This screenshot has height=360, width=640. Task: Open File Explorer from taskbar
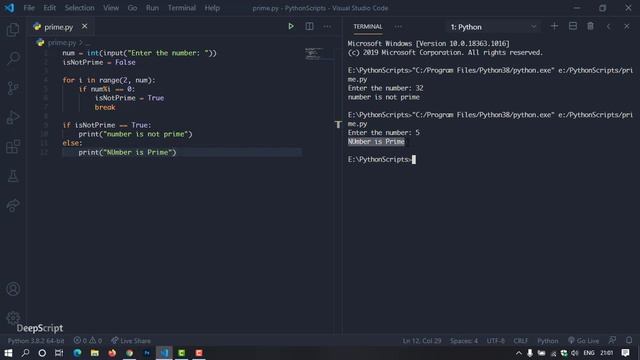coord(95,353)
